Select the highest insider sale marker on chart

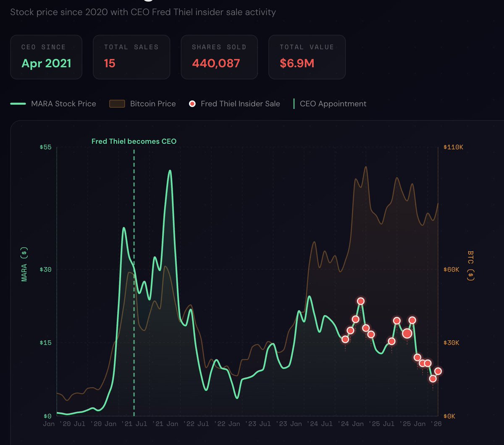[x=360, y=301]
